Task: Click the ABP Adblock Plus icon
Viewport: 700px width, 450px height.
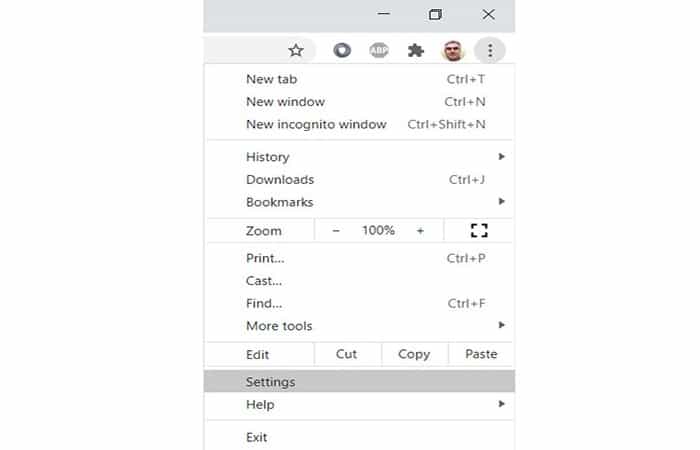Action: 379,50
